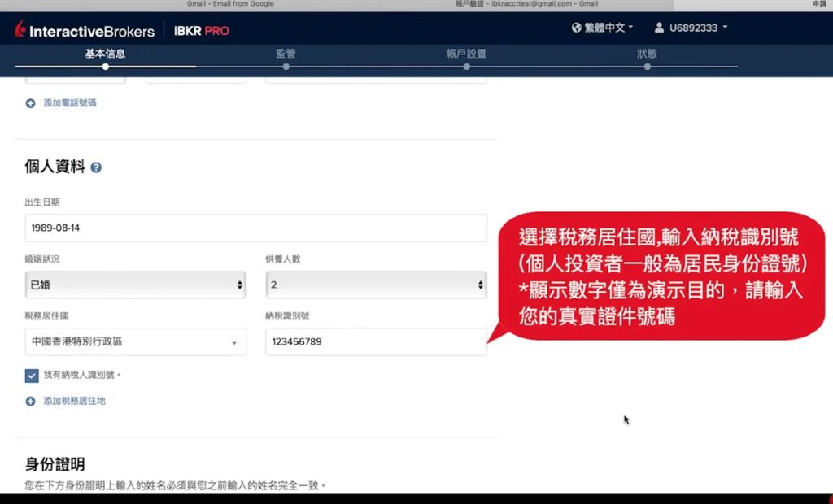Click the plus icon for 添加稅務居住地

tap(31, 401)
